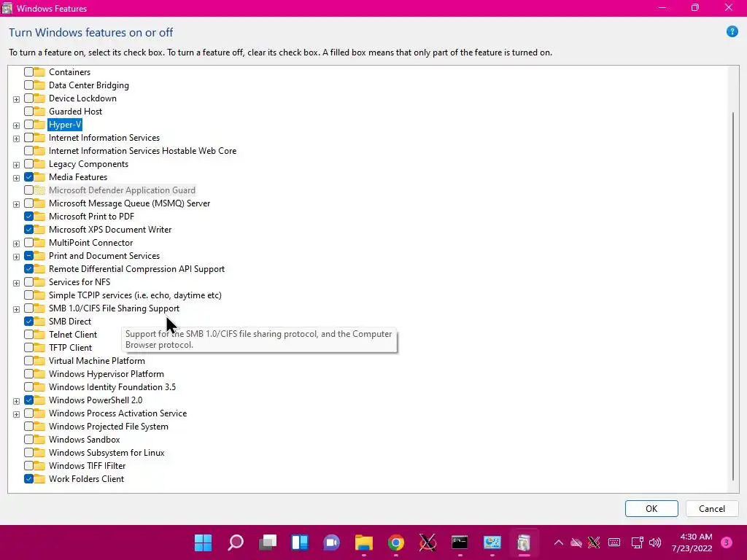Viewport: 747px width, 560px height.
Task: Expand Print and Document Services node
Action: click(x=16, y=257)
